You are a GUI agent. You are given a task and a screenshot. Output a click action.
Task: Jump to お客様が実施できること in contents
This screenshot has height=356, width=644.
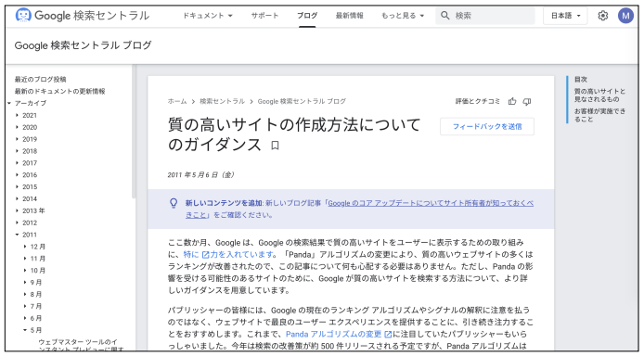599,115
